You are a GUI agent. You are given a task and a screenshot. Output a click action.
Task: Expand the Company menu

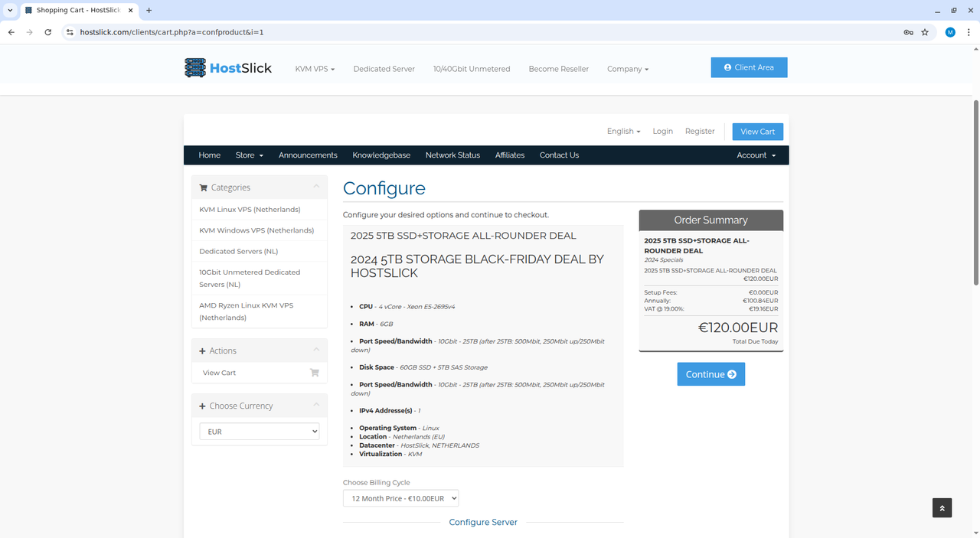pos(628,69)
